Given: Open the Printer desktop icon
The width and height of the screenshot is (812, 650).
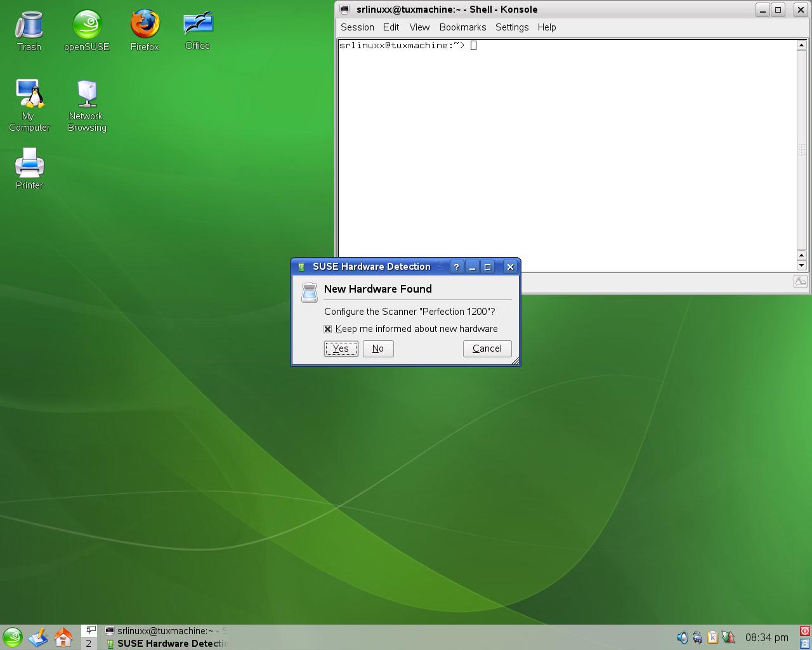Looking at the screenshot, I should tap(29, 168).
